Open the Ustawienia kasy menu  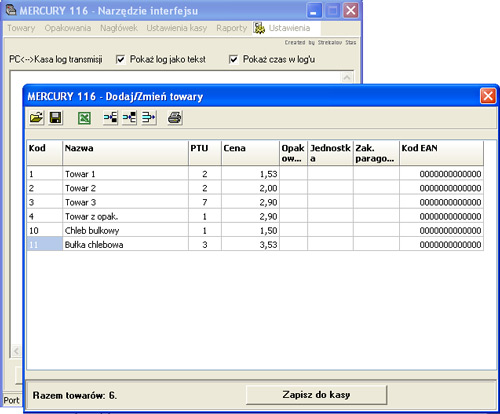pyautogui.click(x=177, y=28)
